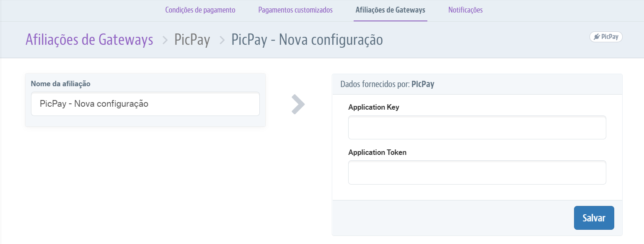This screenshot has width=644, height=244.
Task: Focus the Nome da afiliação text field
Action: point(145,104)
